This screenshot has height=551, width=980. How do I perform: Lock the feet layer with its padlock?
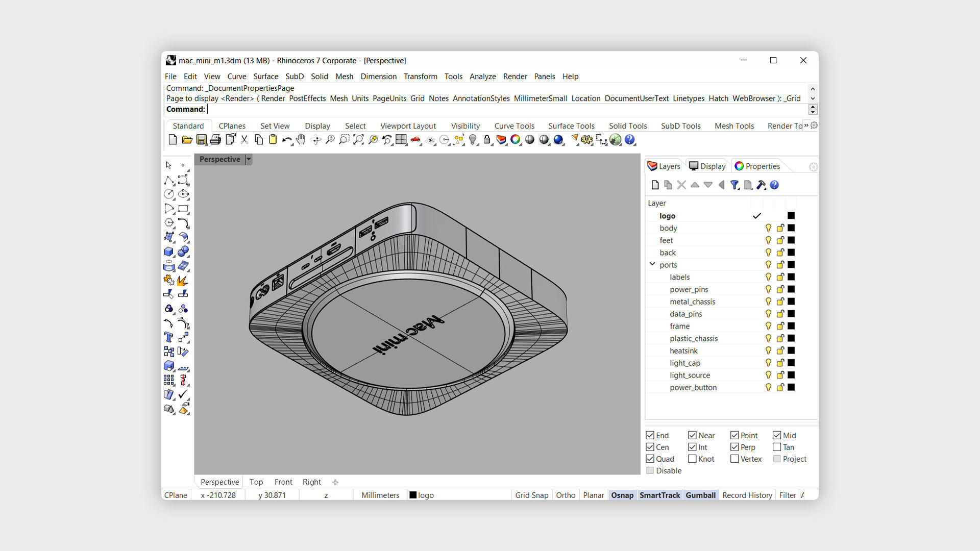click(780, 240)
